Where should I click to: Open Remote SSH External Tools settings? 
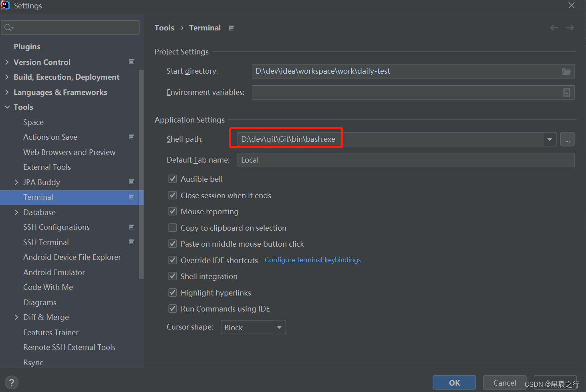pyautogui.click(x=69, y=347)
